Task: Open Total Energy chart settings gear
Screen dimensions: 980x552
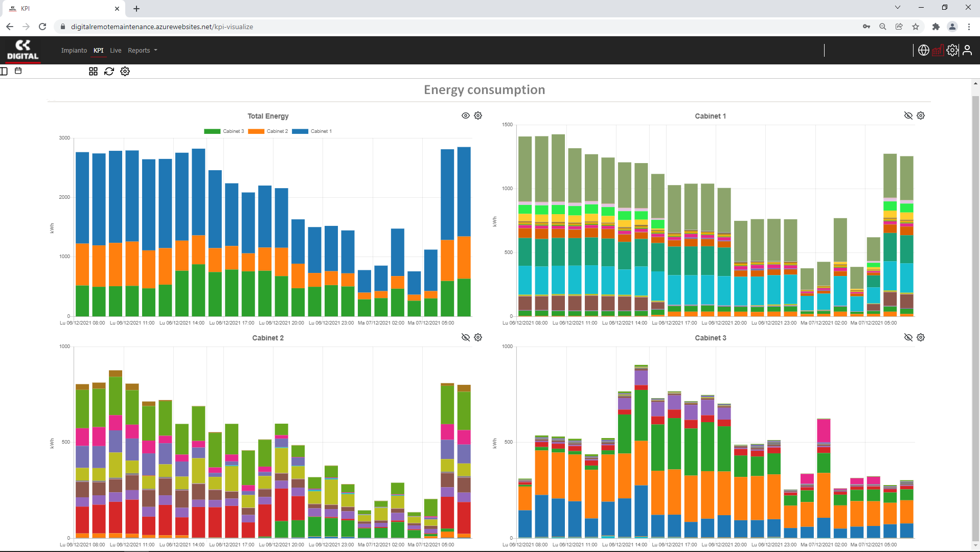Action: coord(478,116)
